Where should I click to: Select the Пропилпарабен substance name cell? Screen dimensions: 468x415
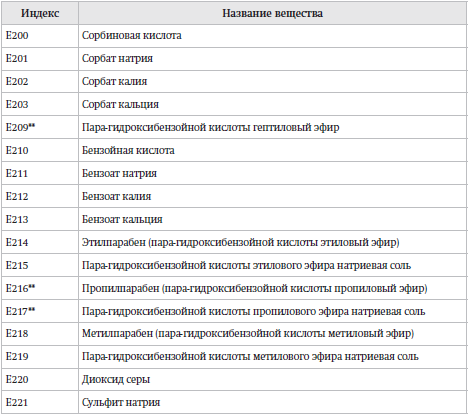[272, 289]
